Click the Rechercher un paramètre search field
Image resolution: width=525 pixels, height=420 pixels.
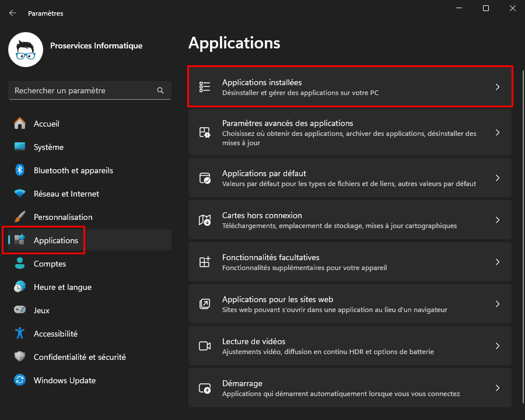(87, 90)
